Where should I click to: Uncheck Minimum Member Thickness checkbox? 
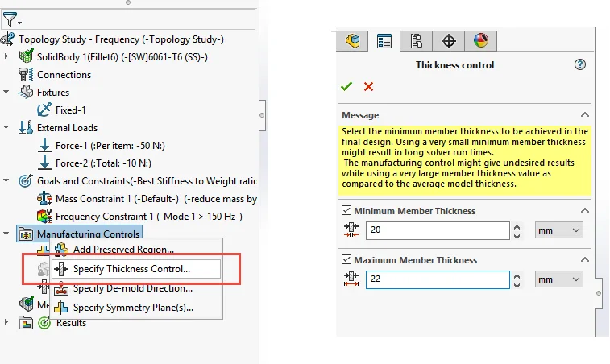point(346,210)
